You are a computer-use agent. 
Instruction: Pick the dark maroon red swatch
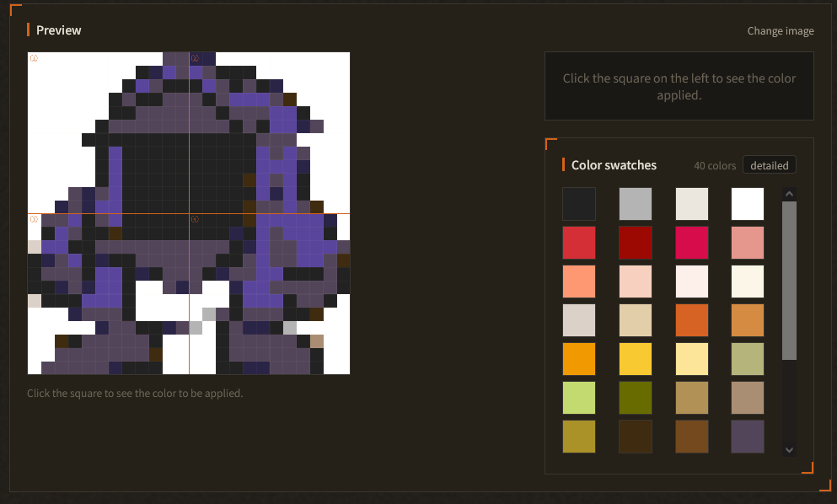[636, 243]
